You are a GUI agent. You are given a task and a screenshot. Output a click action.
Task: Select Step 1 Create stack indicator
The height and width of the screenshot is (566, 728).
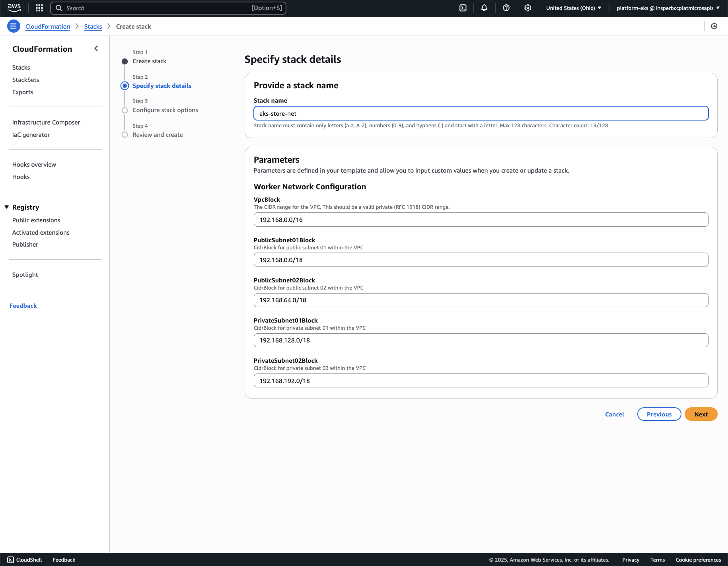click(149, 61)
